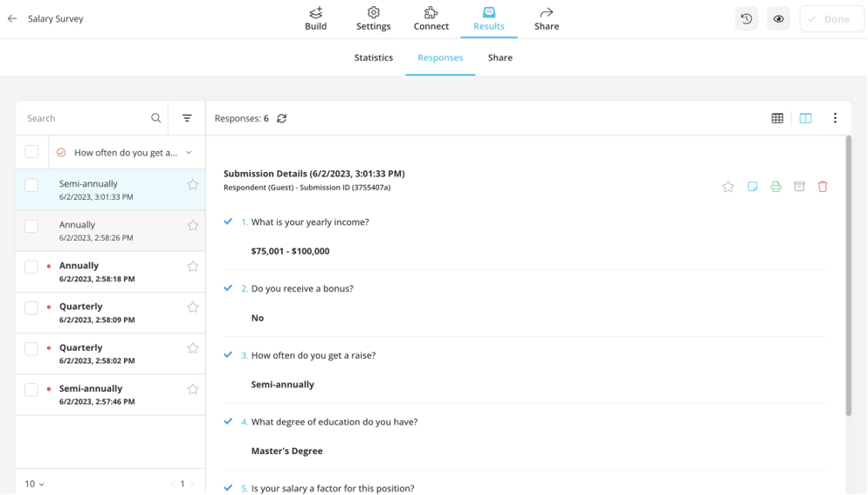Switch to table grid view
Image resolution: width=868 pixels, height=495 pixels.
(777, 119)
